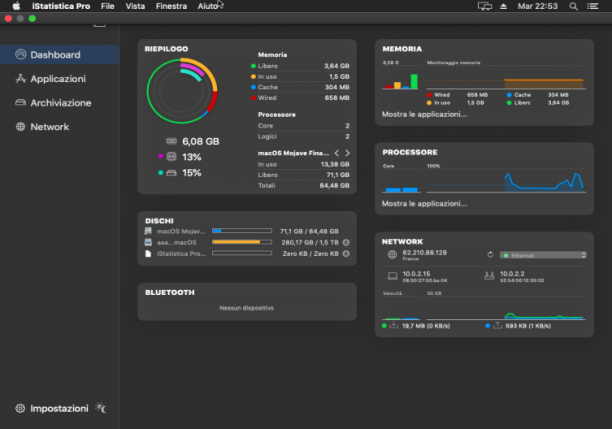Click the computer icon beside 10.0.2.15
Image resolution: width=612 pixels, height=429 pixels.
tap(392, 276)
